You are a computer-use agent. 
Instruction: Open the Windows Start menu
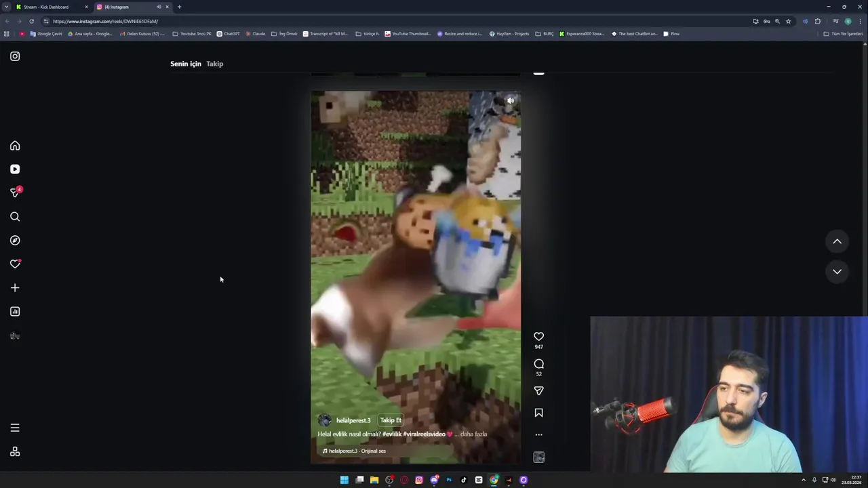(344, 480)
